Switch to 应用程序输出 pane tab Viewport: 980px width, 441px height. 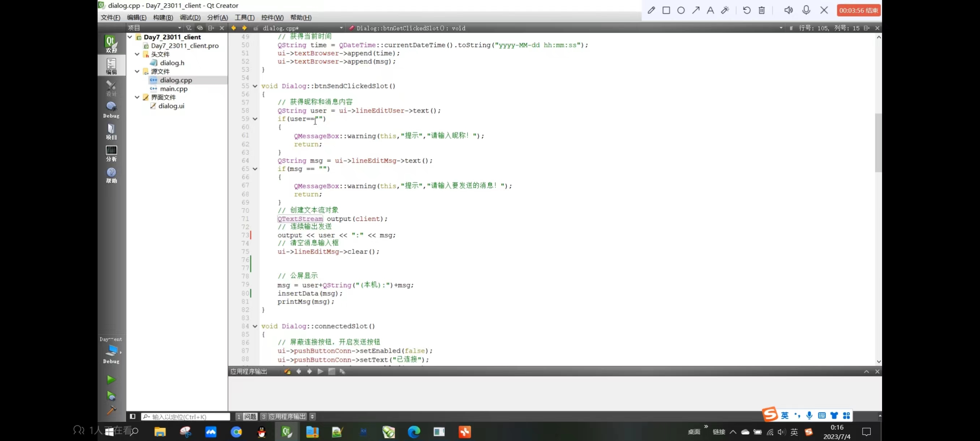pos(284,417)
